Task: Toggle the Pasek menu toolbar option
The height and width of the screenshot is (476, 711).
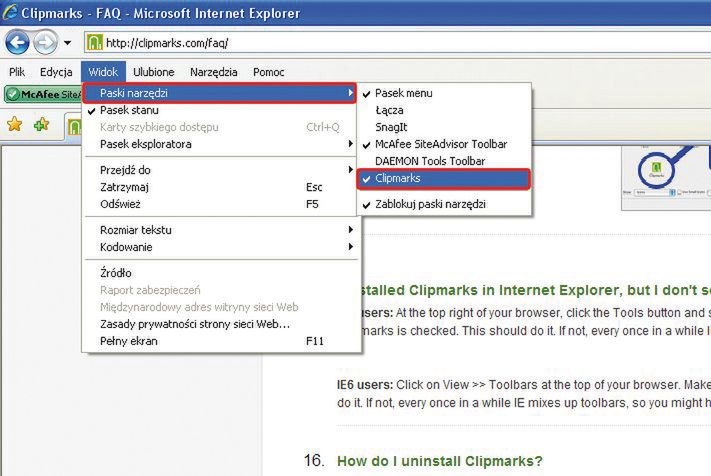Action: 443,93
